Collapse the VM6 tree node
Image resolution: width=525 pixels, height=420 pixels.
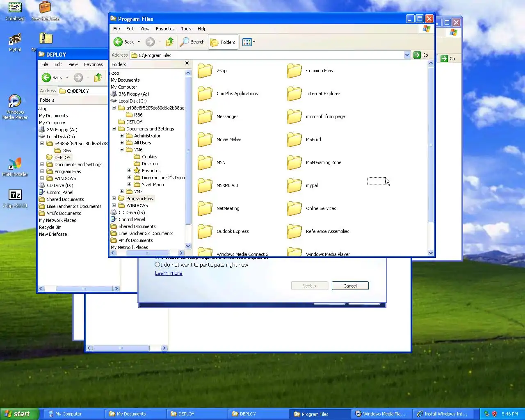pos(121,150)
